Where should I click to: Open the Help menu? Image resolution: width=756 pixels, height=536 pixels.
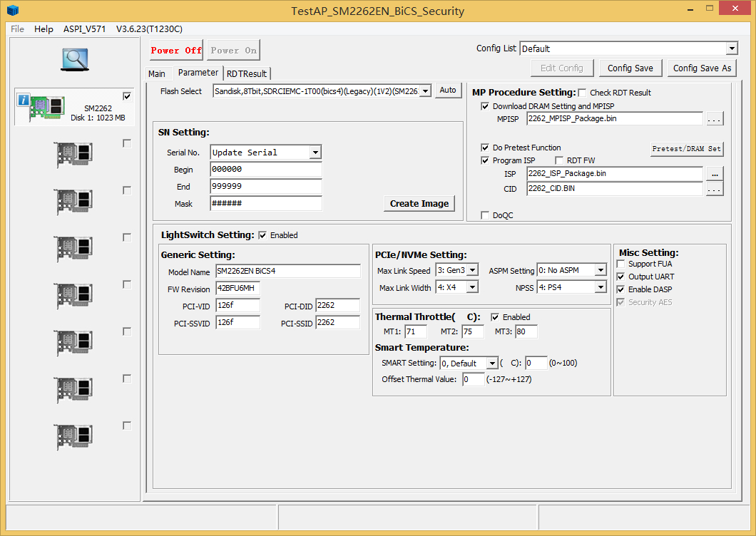(44, 29)
